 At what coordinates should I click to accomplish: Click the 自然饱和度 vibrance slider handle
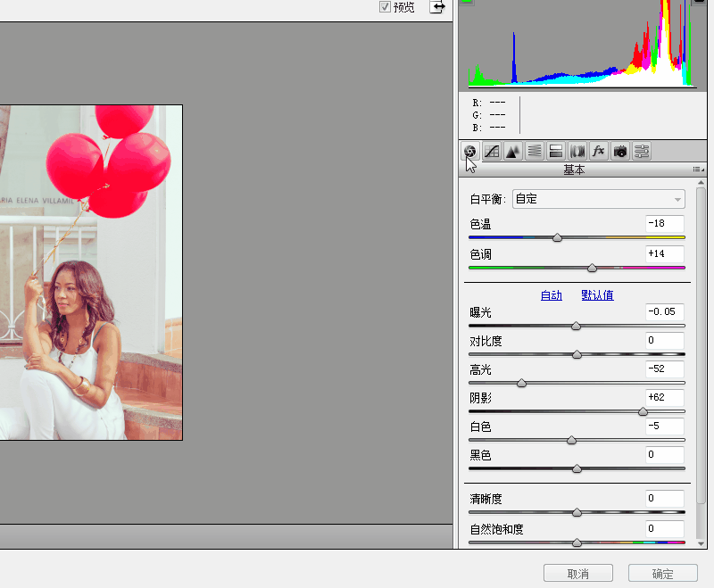click(577, 542)
